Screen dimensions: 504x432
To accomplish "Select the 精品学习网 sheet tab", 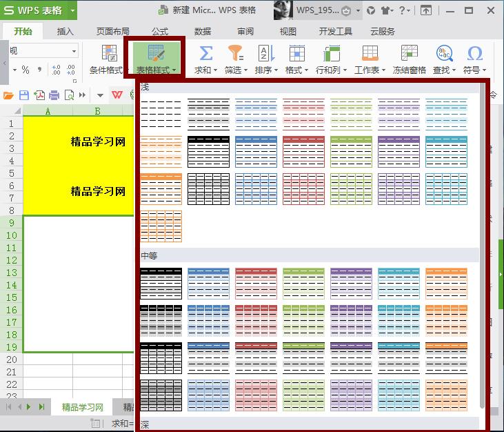I will point(83,407).
